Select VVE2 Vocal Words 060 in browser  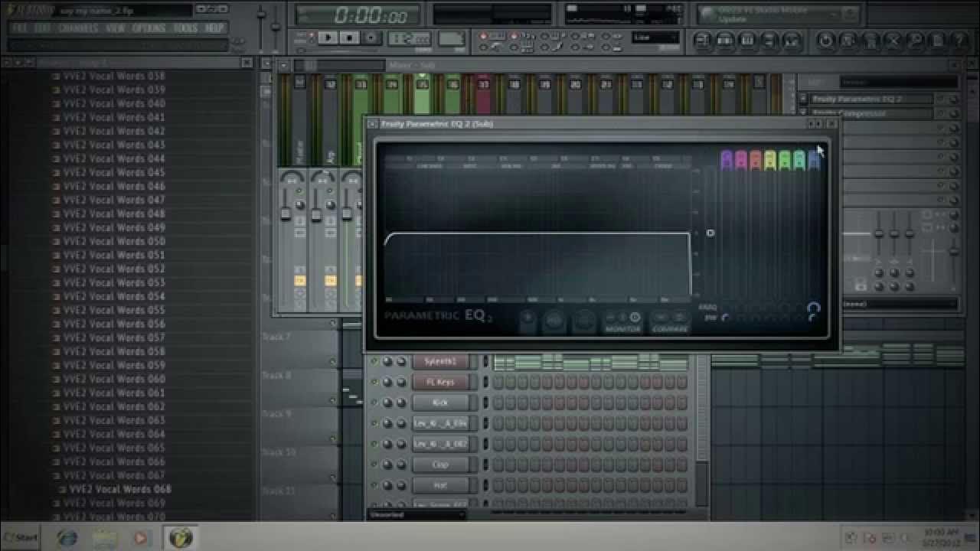(113, 379)
